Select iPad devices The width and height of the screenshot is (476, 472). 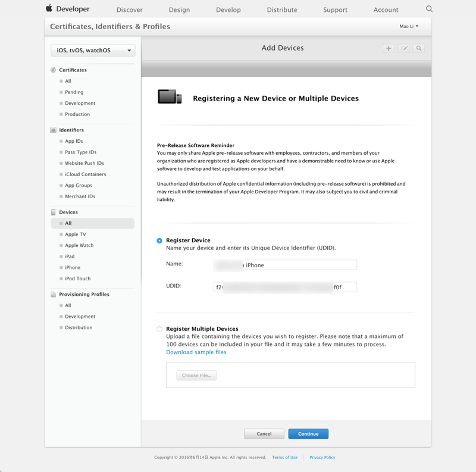[70, 257]
